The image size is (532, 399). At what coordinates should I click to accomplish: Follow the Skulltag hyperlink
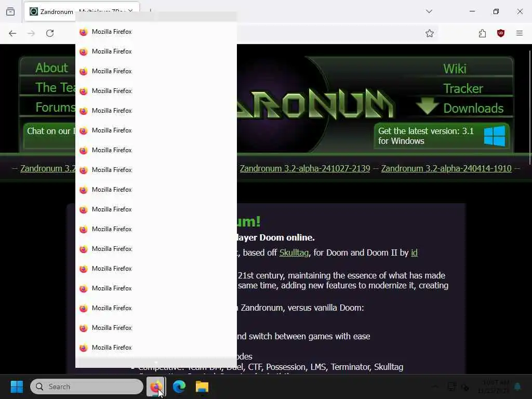[294, 253]
